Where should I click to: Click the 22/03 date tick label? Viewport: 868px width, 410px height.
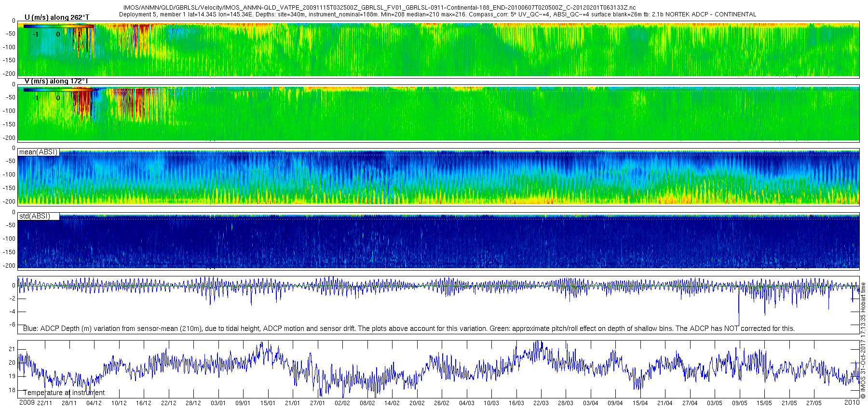tap(541, 403)
